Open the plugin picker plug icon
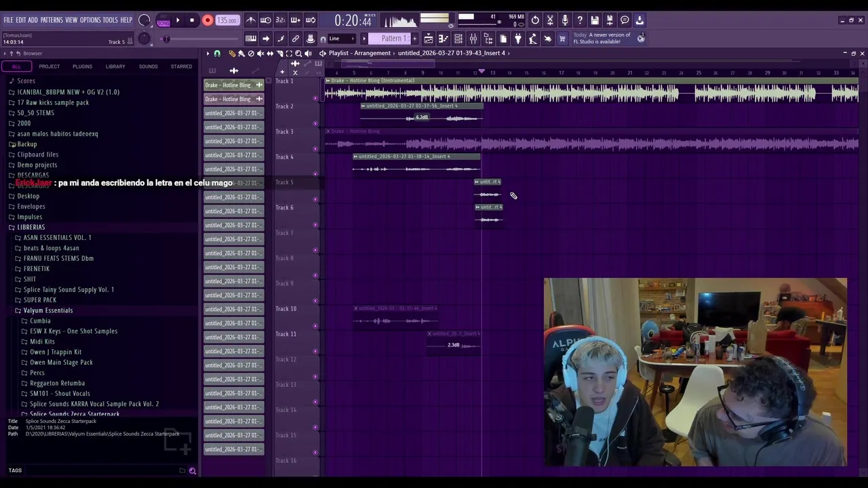Screen dimensions: 868x488 click(518, 39)
